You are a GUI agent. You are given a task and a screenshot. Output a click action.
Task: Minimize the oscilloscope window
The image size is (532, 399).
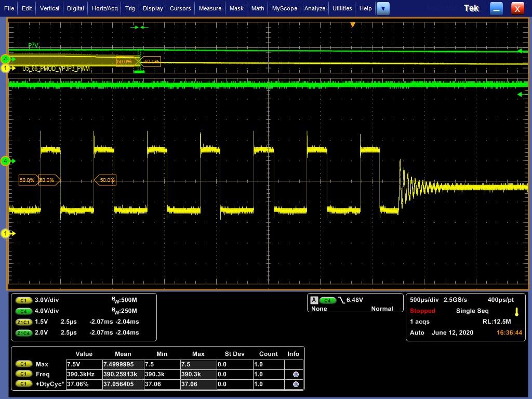(x=496, y=9)
